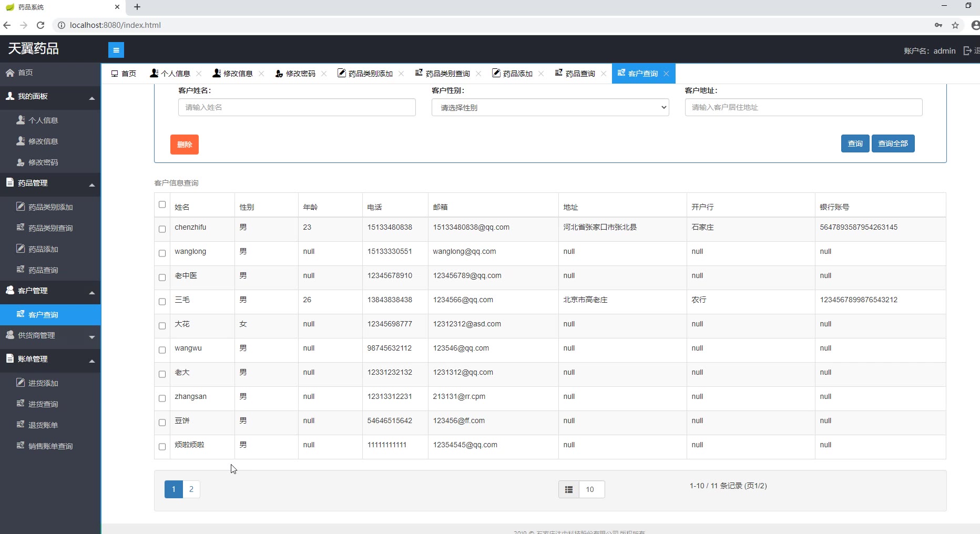Focus the 客户姓名 name input field

pos(297,107)
